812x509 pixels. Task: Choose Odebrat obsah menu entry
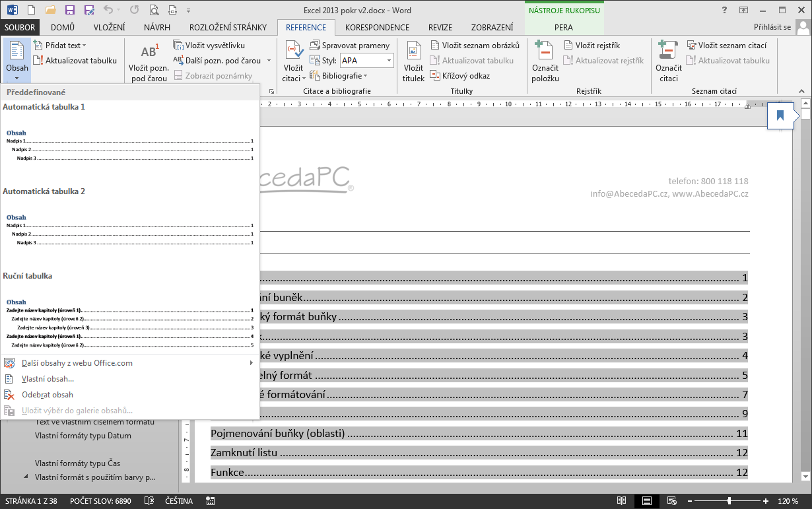point(129,395)
